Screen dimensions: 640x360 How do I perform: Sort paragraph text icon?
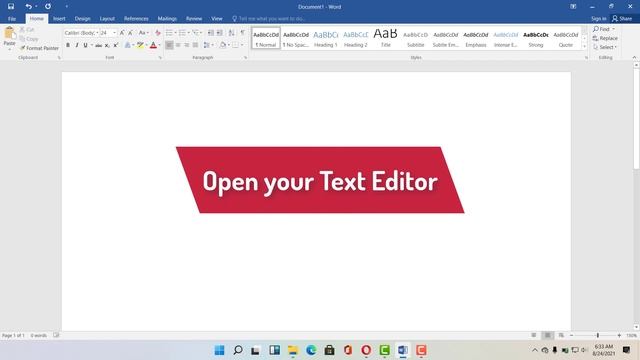[231, 33]
